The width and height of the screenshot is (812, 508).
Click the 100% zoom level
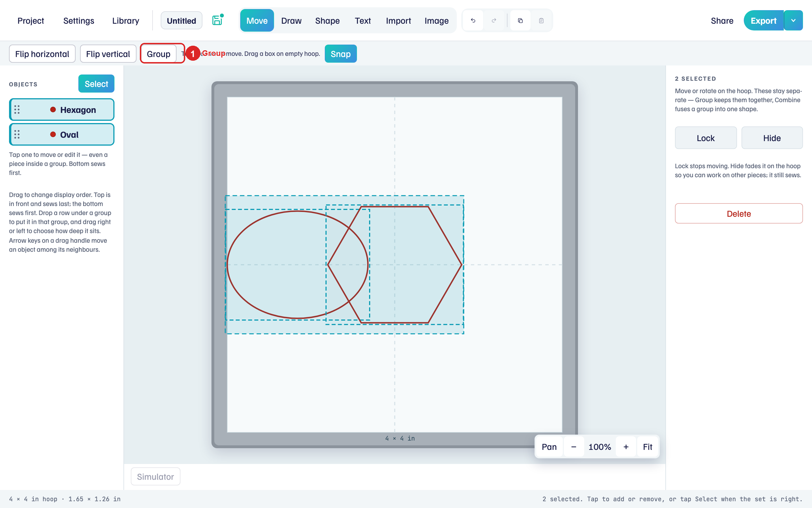point(600,446)
